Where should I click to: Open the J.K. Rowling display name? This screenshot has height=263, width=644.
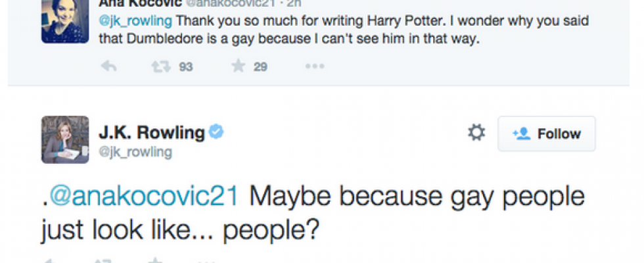tap(151, 132)
